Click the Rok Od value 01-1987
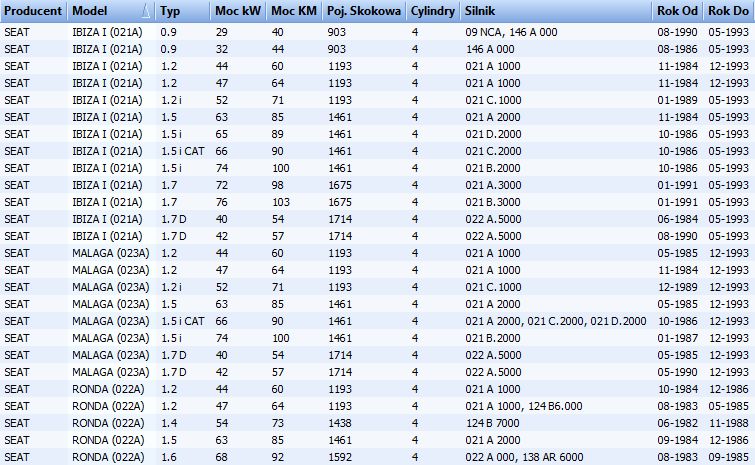 [x=677, y=338]
